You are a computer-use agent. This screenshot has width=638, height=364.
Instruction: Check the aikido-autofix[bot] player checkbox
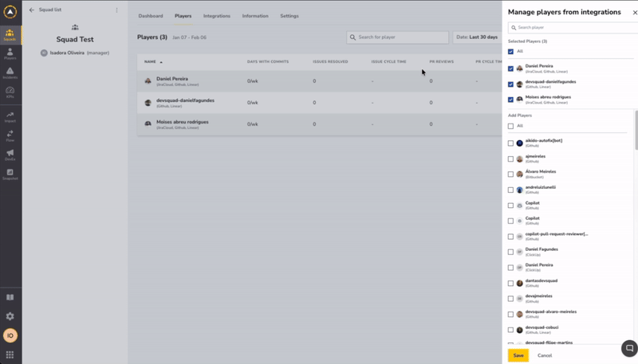point(510,143)
